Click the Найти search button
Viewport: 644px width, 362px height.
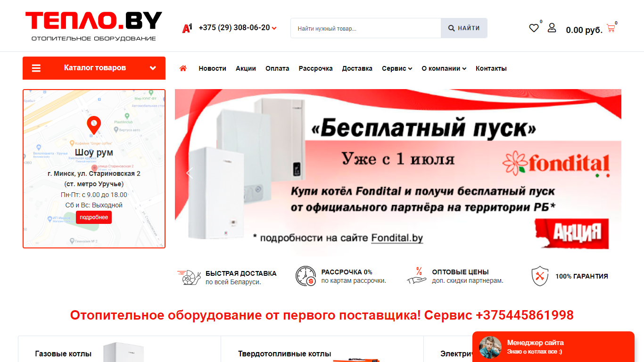pyautogui.click(x=464, y=28)
